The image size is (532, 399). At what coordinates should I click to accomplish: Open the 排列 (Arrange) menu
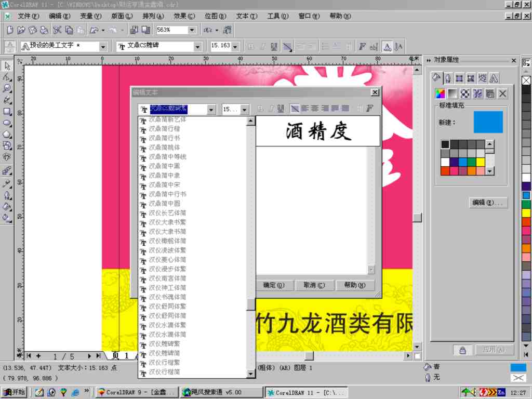point(153,16)
